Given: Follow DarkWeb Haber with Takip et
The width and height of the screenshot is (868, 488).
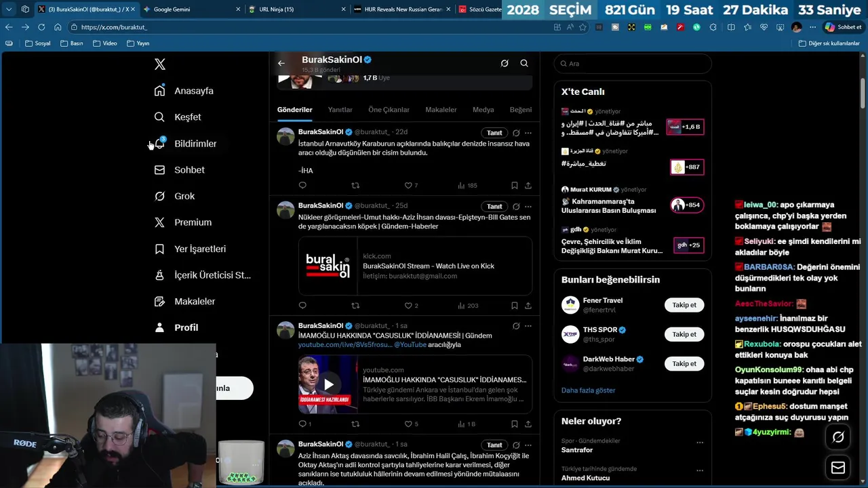Looking at the screenshot, I should click(x=684, y=364).
